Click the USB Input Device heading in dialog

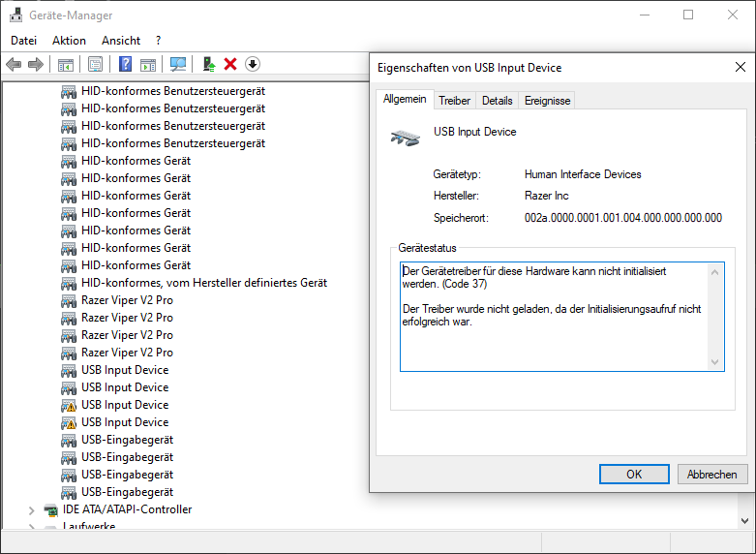click(475, 132)
